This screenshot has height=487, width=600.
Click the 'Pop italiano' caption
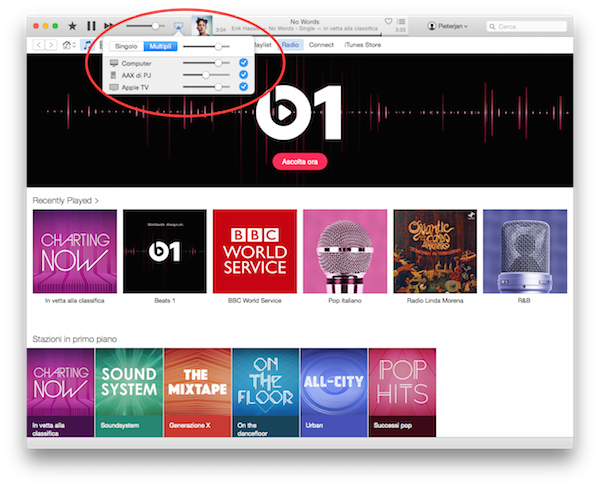click(345, 301)
